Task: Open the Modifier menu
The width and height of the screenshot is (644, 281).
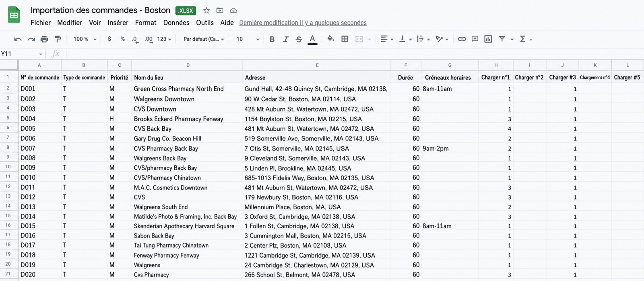Action: (x=70, y=23)
